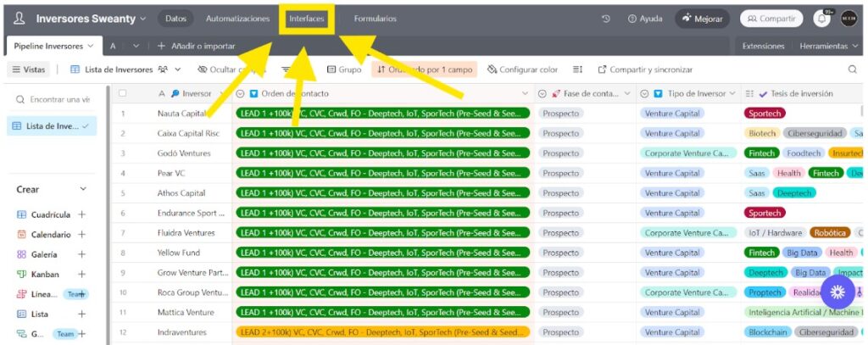This screenshot has height=345, width=868.
Task: Open the notifications bell
Action: [821, 19]
